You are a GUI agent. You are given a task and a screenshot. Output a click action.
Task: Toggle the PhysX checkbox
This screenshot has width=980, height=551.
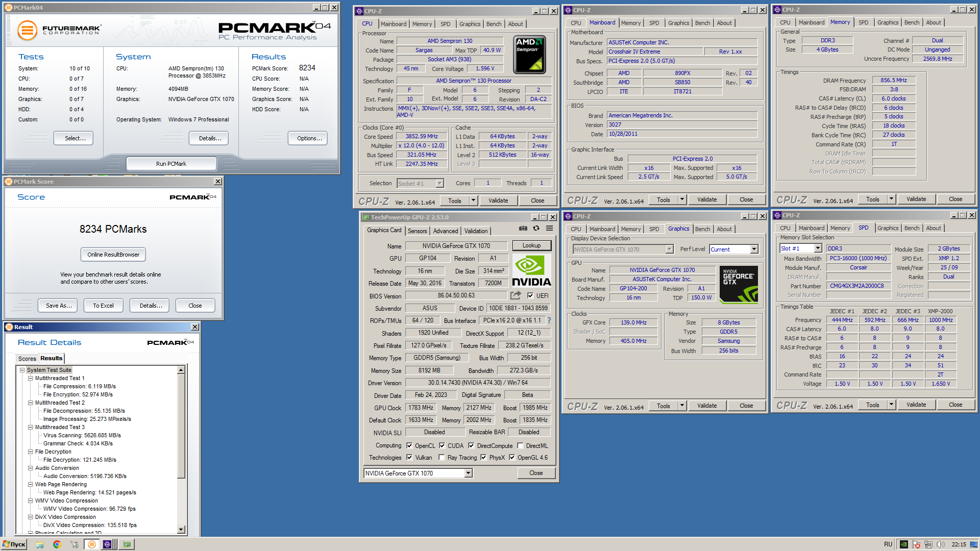tap(483, 458)
